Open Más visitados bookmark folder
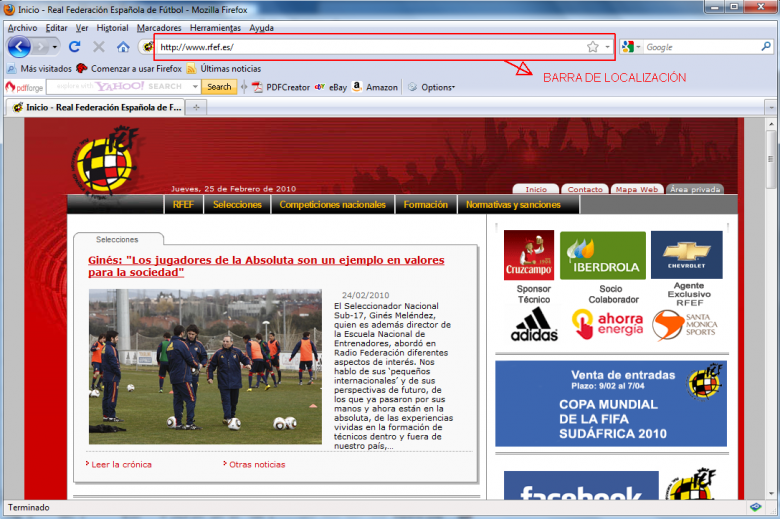The image size is (780, 519). [x=40, y=69]
